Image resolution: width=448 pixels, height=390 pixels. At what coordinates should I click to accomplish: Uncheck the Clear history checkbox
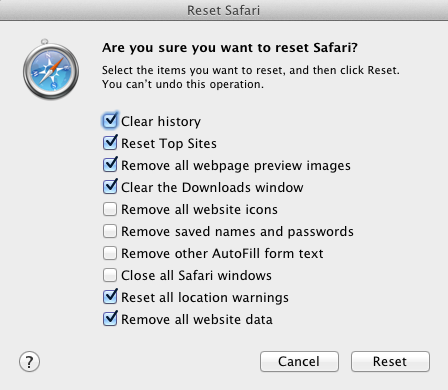[x=110, y=121]
